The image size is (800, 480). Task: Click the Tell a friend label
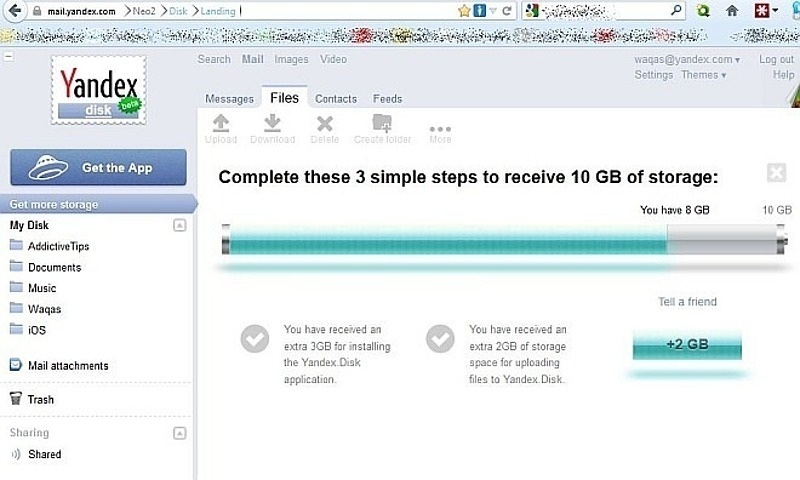click(687, 301)
